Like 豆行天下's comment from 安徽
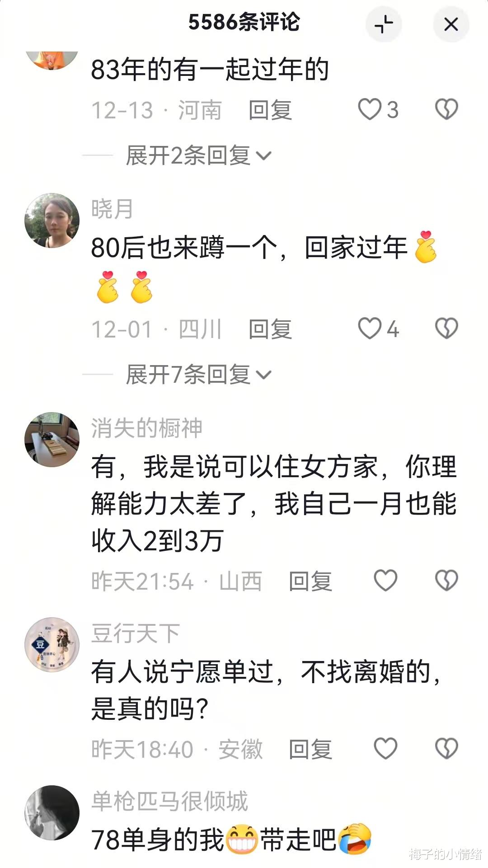 (x=385, y=749)
